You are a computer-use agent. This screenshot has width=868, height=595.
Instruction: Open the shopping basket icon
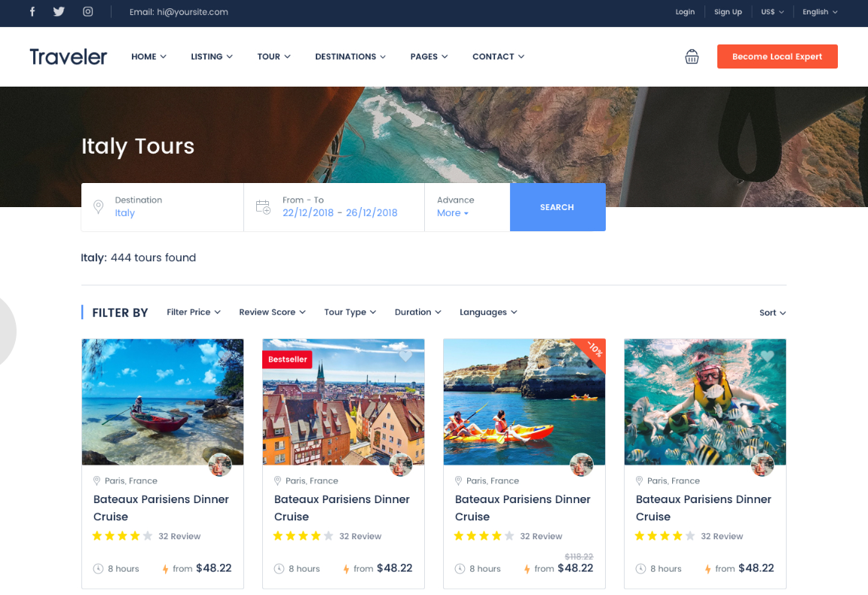point(692,56)
